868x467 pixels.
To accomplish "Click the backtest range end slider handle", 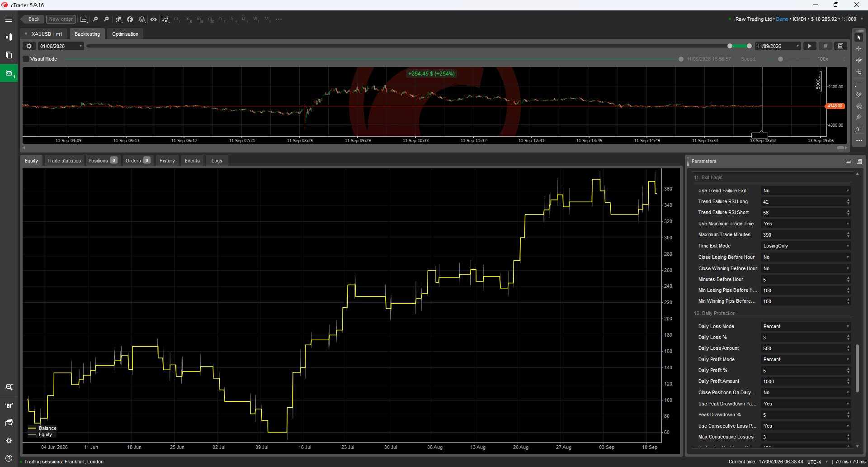I will click(749, 46).
